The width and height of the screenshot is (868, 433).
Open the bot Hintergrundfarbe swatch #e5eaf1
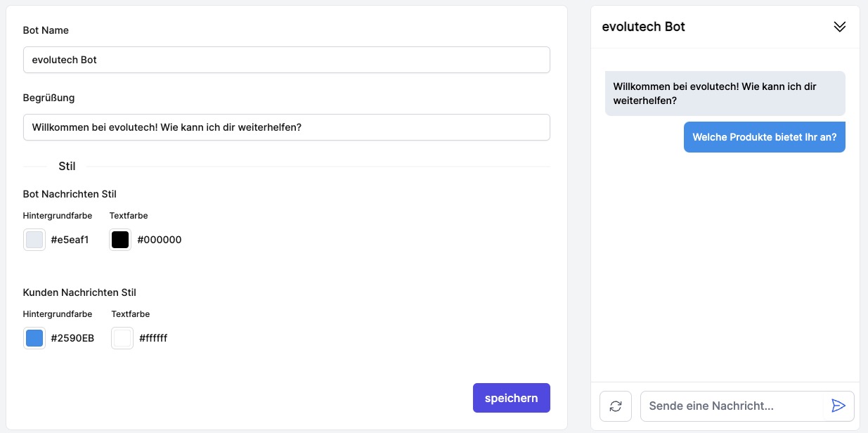tap(34, 240)
